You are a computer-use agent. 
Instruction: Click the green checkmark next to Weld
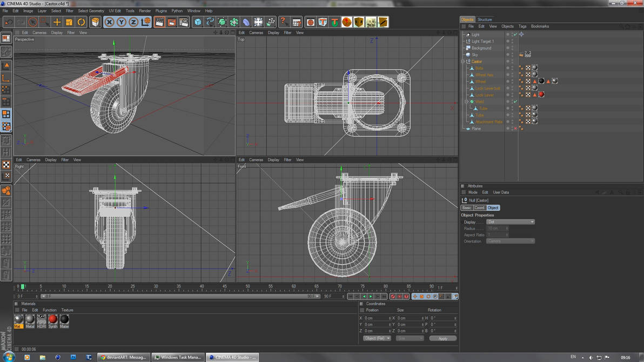click(x=515, y=101)
